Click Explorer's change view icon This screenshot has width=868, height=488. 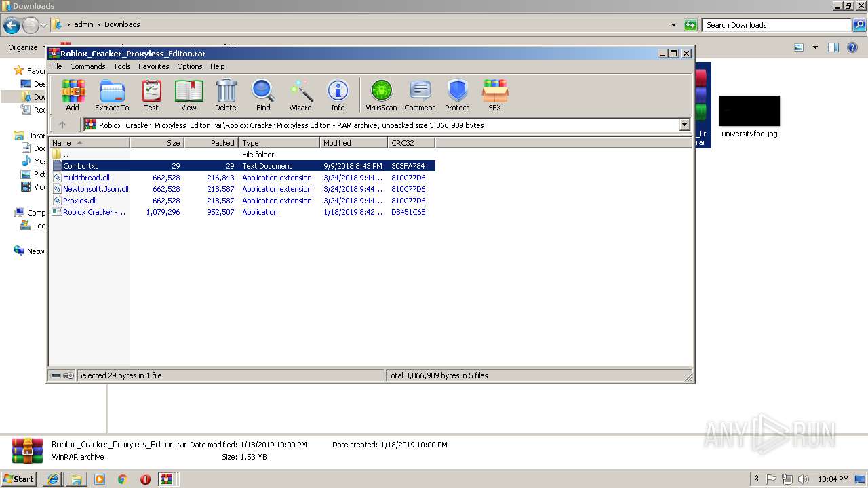coord(799,47)
